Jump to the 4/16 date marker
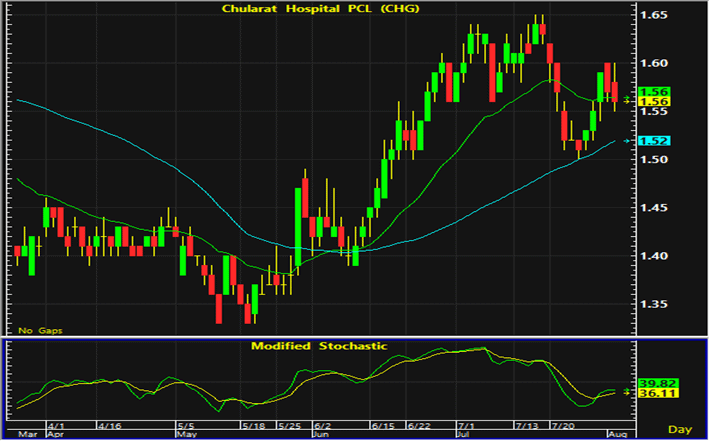The width and height of the screenshot is (710, 441). point(110,426)
